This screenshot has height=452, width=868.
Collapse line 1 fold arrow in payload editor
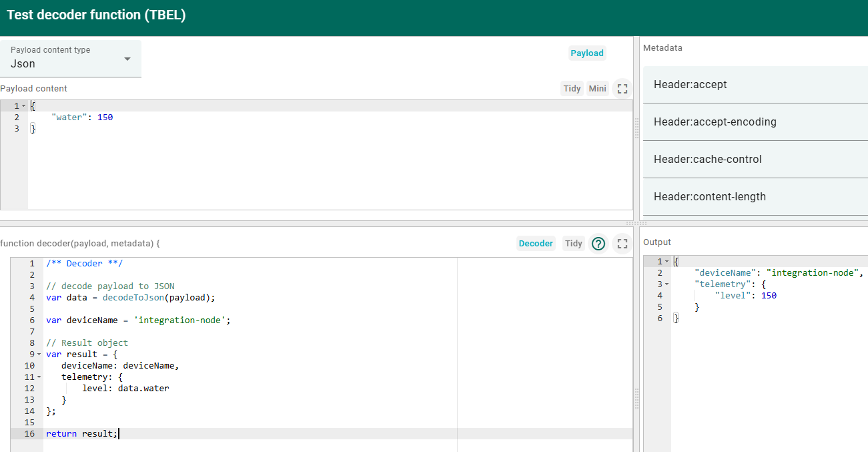[24, 106]
